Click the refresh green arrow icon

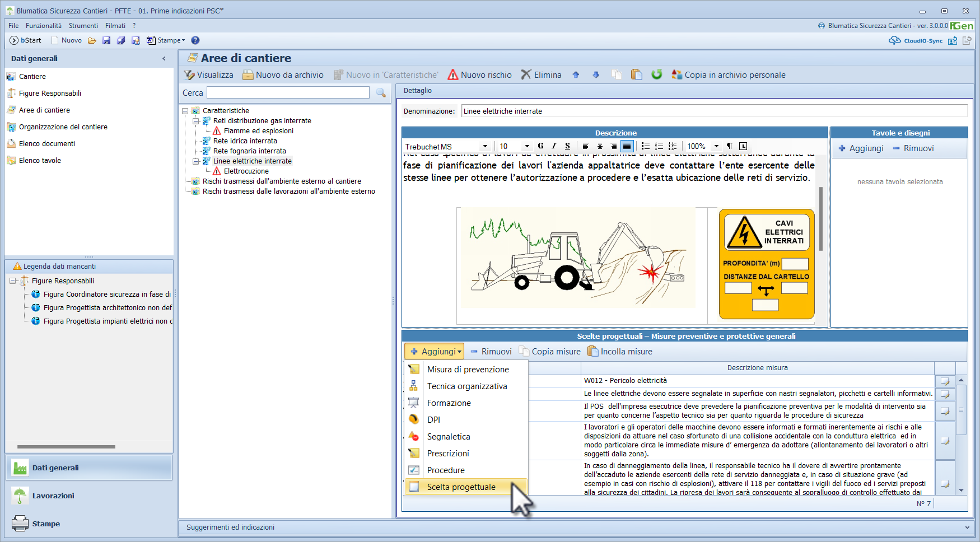[657, 74]
